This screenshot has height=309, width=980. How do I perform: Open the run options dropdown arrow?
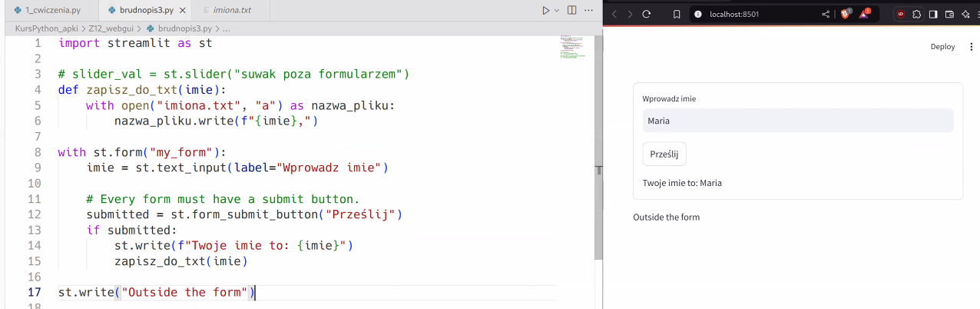pos(557,11)
